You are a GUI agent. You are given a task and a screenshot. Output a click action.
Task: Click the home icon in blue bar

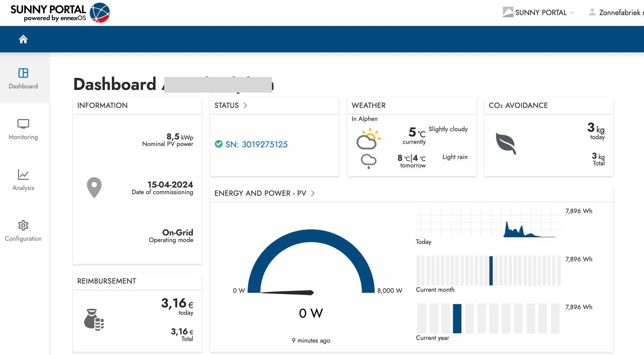tap(23, 39)
